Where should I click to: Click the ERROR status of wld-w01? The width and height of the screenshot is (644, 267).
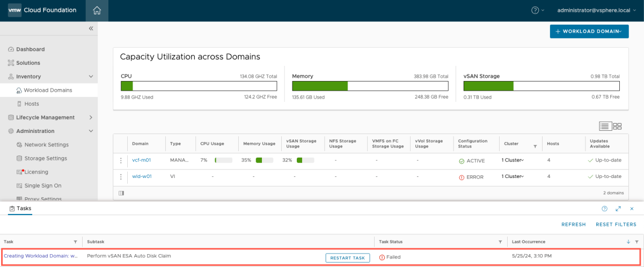tap(471, 177)
